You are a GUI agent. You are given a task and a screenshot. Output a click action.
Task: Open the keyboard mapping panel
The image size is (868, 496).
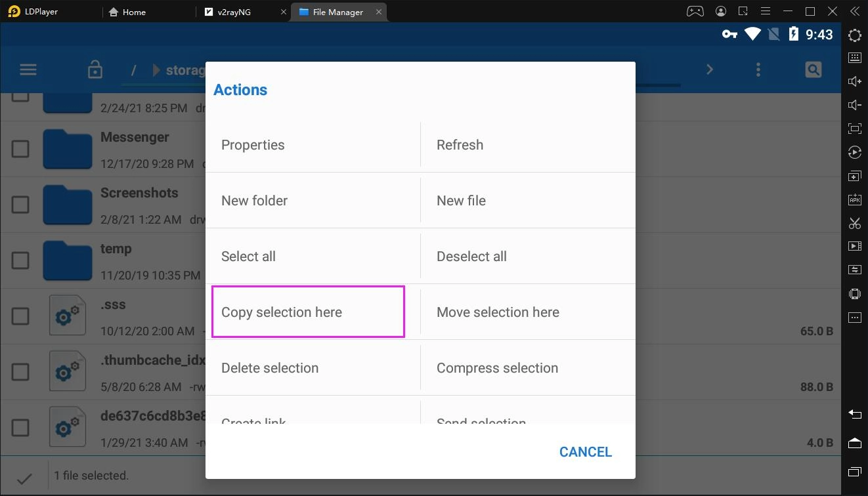click(854, 57)
